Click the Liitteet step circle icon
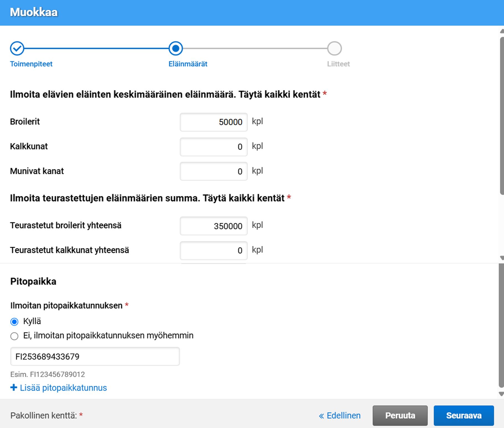This screenshot has height=428, width=504. click(335, 48)
